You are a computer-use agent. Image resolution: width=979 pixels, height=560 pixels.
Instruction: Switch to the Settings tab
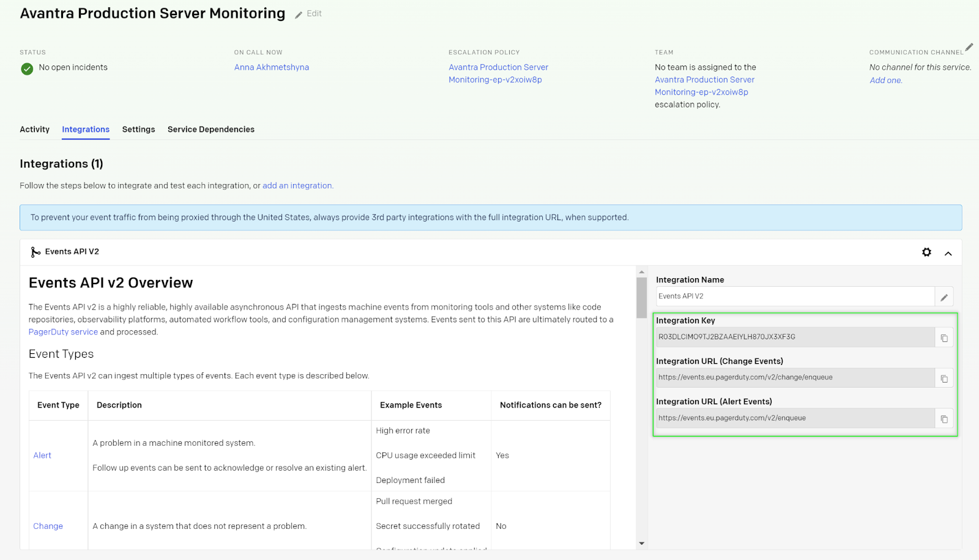pos(138,129)
